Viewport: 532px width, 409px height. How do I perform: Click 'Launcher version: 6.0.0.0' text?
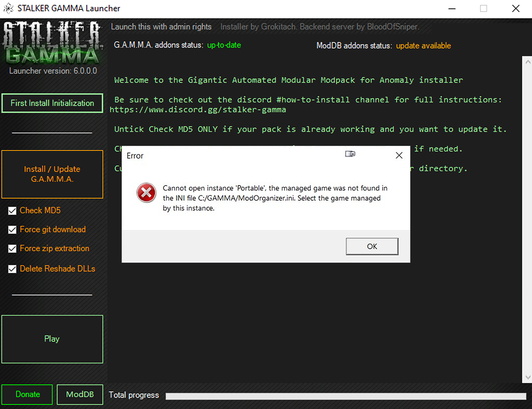pos(53,71)
